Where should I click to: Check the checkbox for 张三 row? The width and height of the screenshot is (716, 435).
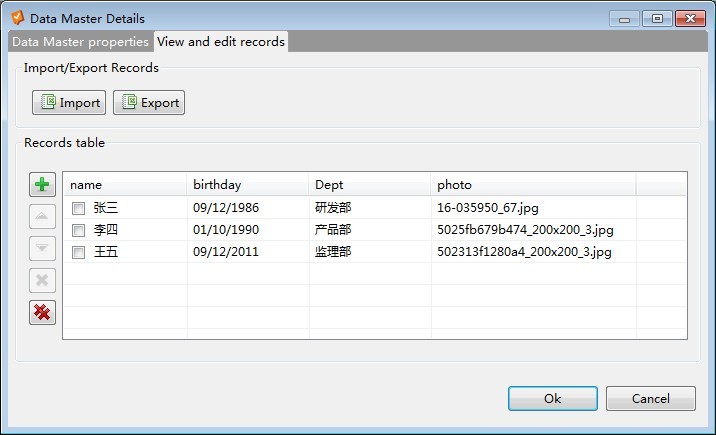[79, 209]
